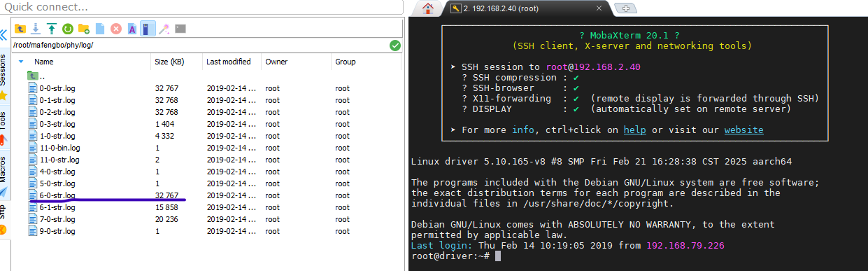Image resolution: width=868 pixels, height=271 pixels.
Task: Open the Sftp side tab
Action: [3, 213]
